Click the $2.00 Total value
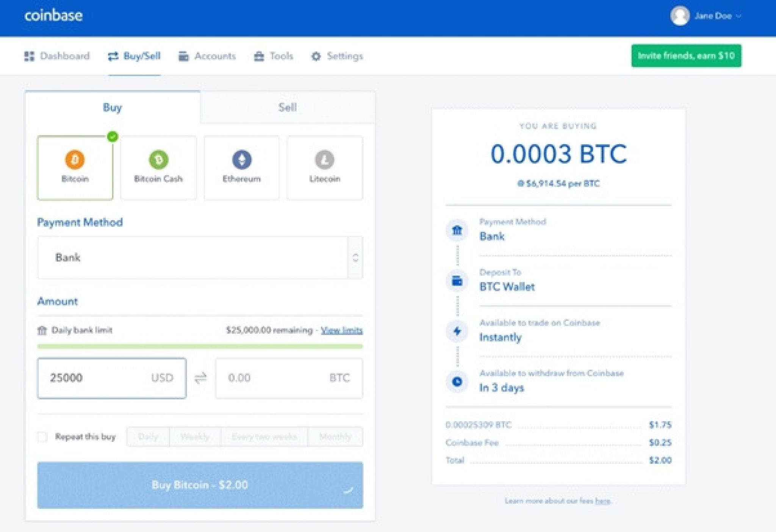 click(660, 460)
